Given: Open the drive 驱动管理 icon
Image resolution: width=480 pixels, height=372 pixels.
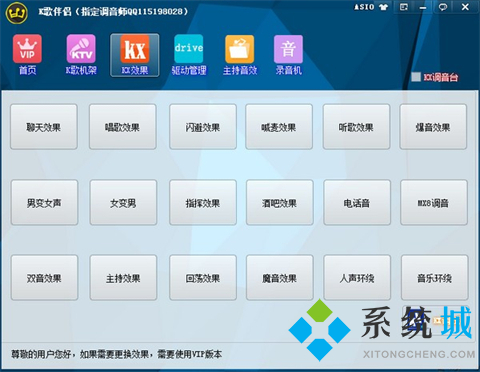Looking at the screenshot, I should point(189,55).
